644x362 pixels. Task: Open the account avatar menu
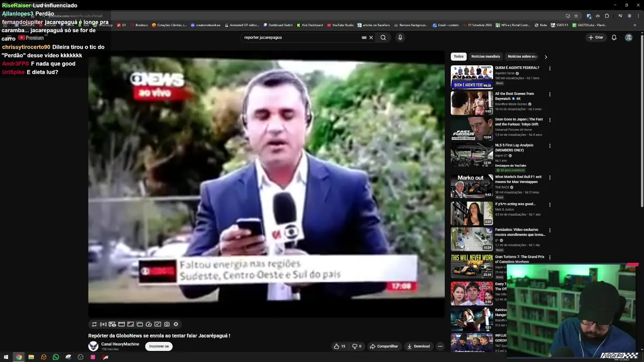pyautogui.click(x=628, y=37)
